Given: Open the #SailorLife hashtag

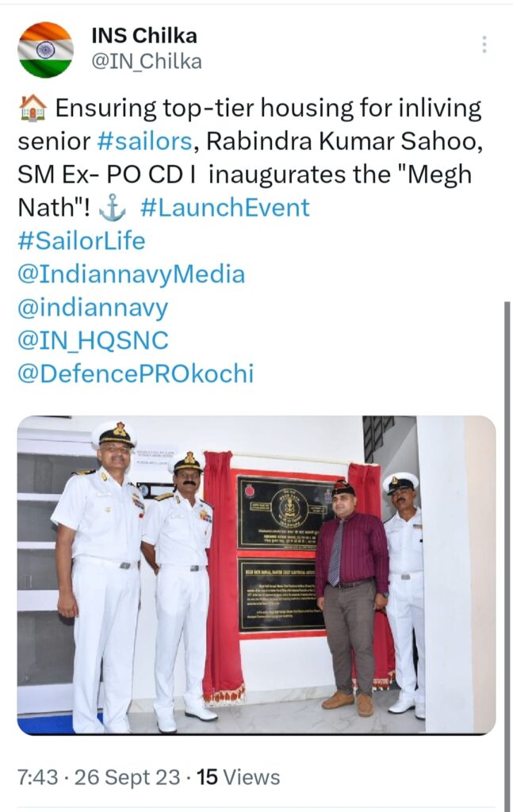Looking at the screenshot, I should [x=82, y=241].
